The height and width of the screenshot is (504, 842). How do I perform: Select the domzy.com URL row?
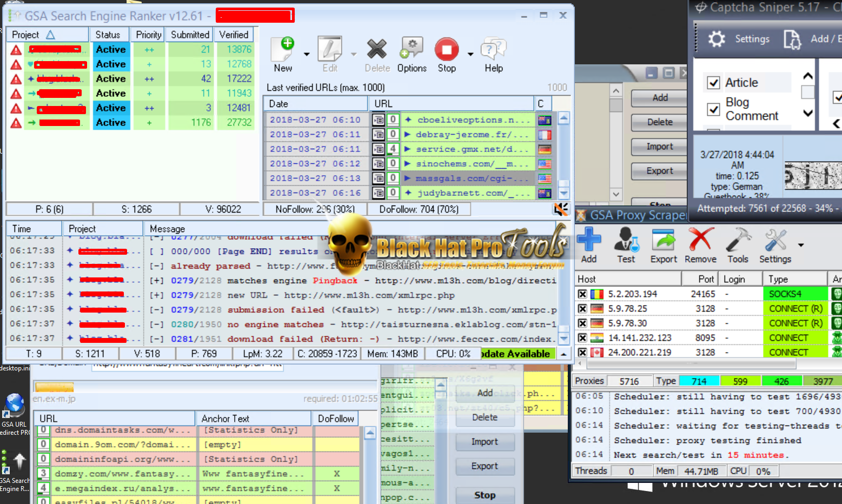[x=198, y=474]
